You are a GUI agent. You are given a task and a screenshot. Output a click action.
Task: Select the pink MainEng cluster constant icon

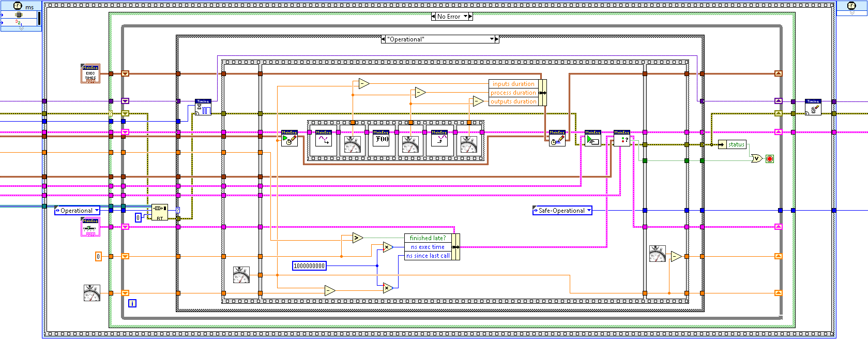coord(90,227)
